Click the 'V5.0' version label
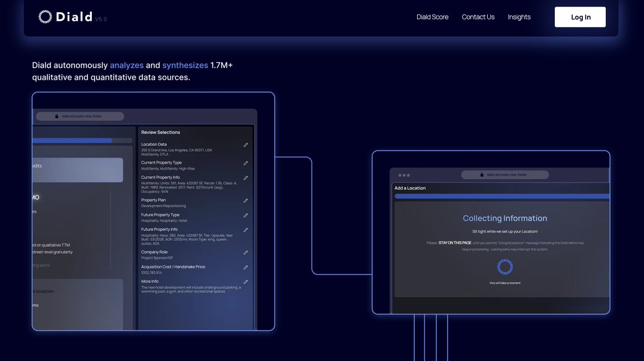Image resolution: width=644 pixels, height=361 pixels. (x=101, y=19)
